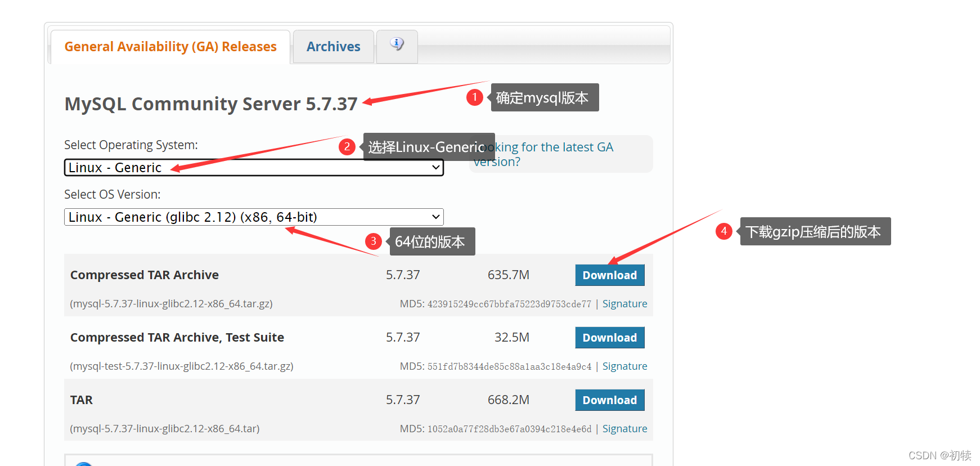Click the 'Select Operating System:' label
Screen dimensions: 980x466
point(131,145)
